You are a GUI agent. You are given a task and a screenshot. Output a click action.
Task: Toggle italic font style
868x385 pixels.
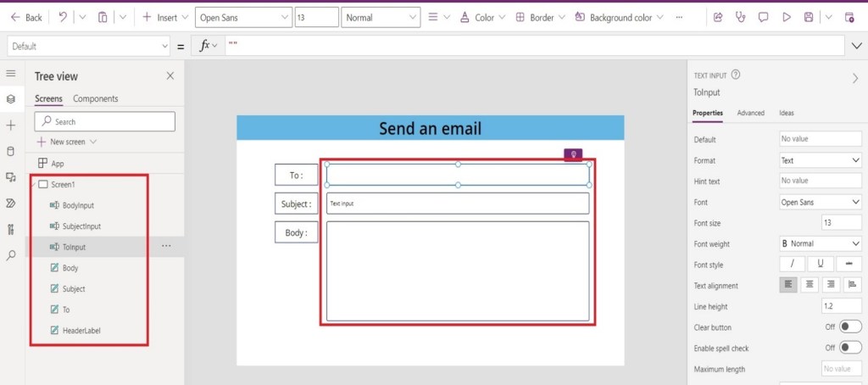[792, 265]
